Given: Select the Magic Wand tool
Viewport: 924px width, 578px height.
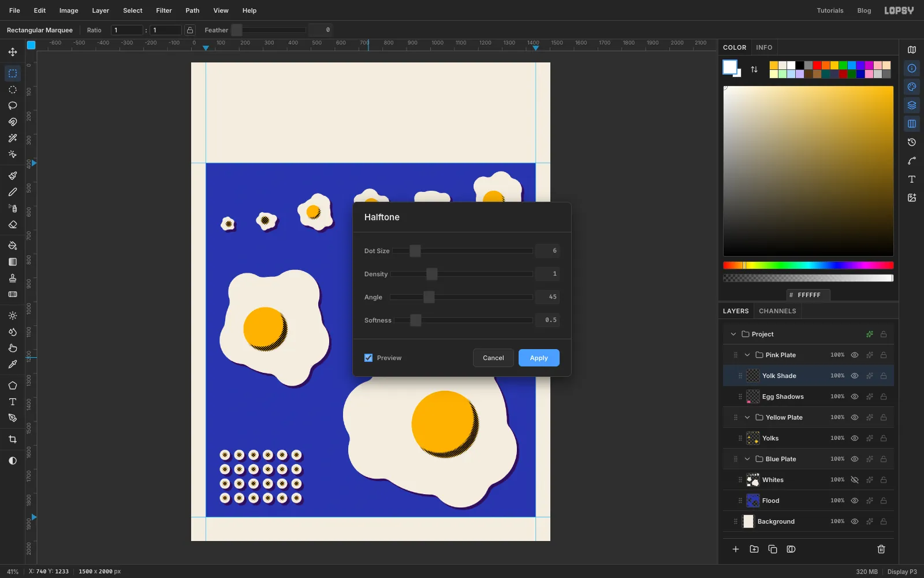Looking at the screenshot, I should click(13, 138).
